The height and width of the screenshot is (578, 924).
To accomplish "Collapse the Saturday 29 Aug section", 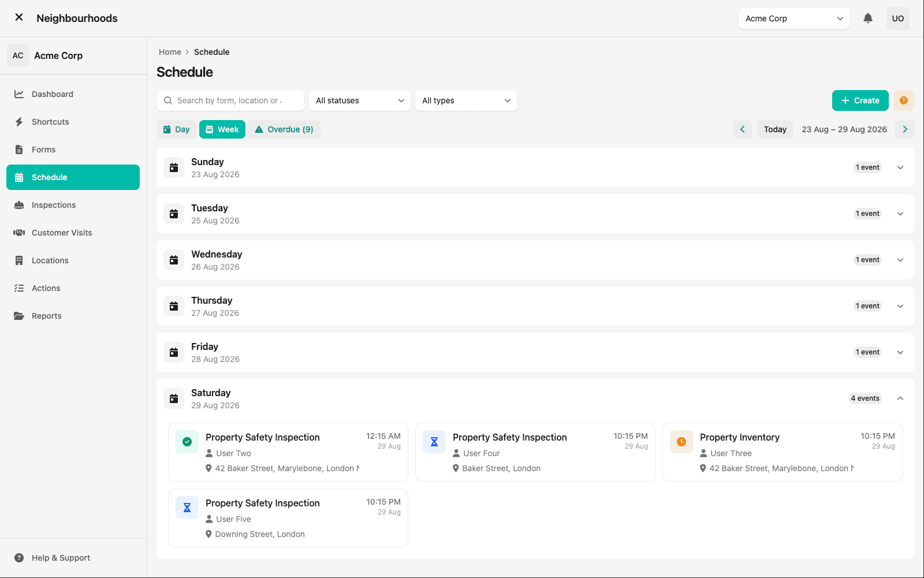I will pos(900,398).
